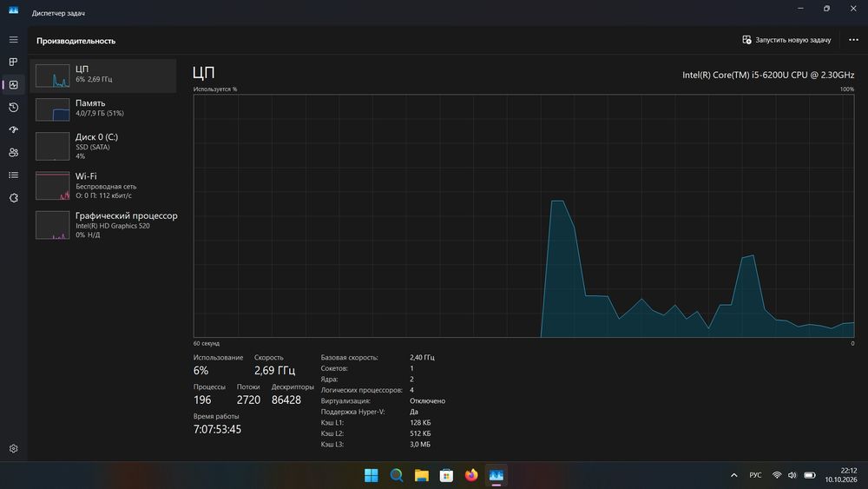Click the run-new-task button icon

tap(746, 40)
